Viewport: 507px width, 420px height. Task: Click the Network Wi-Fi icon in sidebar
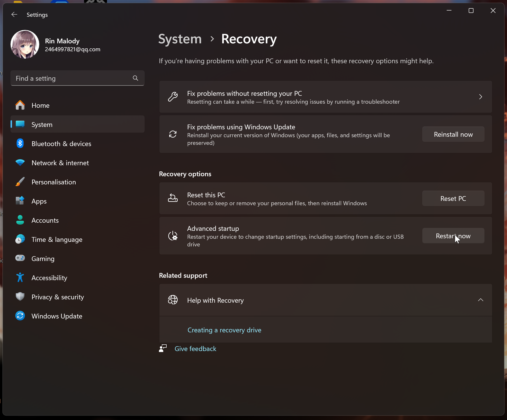tap(20, 163)
